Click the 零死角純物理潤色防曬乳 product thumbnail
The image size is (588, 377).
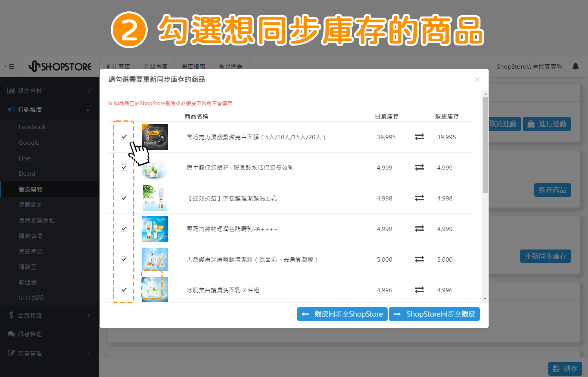(x=155, y=229)
